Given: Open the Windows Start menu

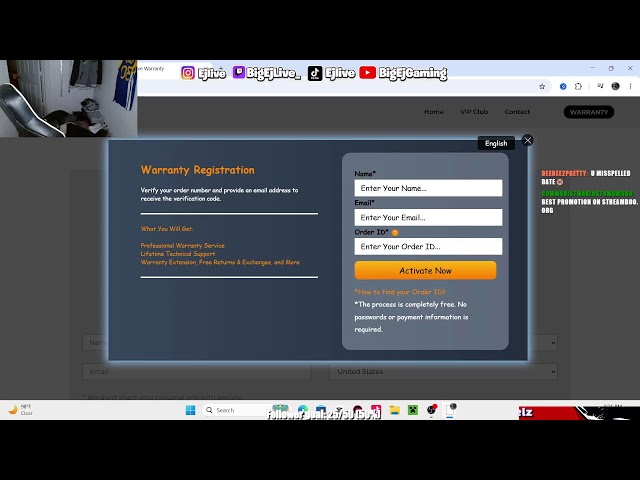Looking at the screenshot, I should pos(190,410).
